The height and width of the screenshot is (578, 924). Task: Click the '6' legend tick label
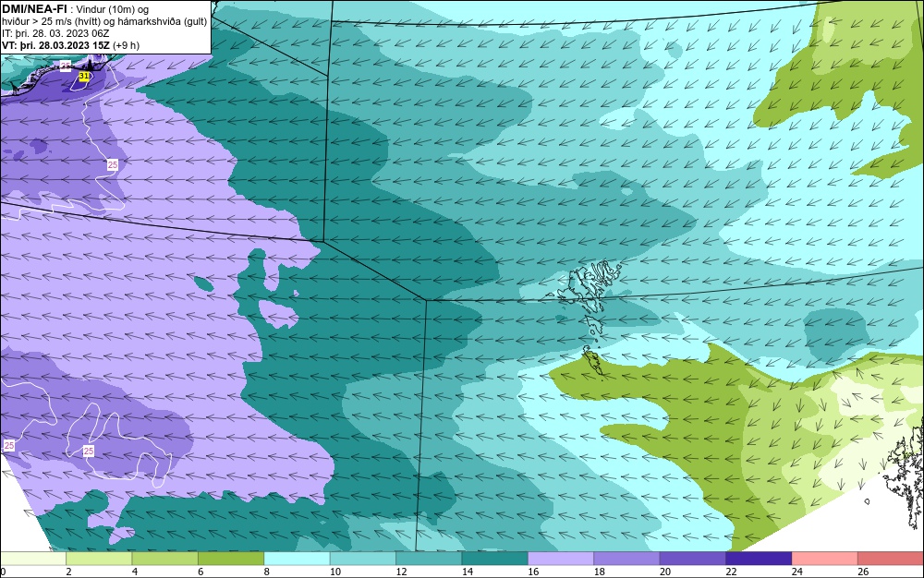point(201,572)
